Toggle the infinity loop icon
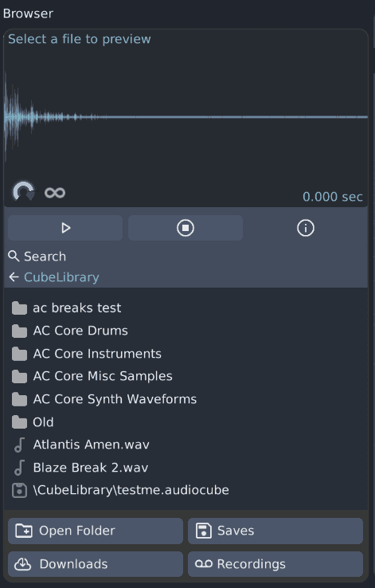Image resolution: width=375 pixels, height=588 pixels. tap(55, 193)
